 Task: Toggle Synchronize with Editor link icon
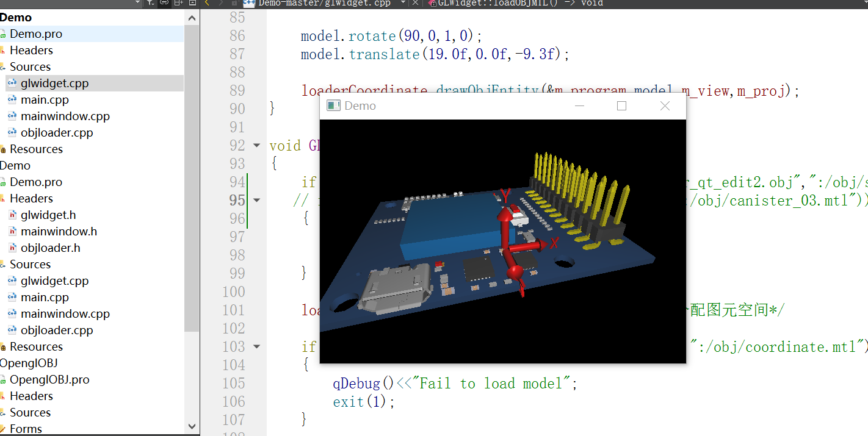click(x=164, y=4)
